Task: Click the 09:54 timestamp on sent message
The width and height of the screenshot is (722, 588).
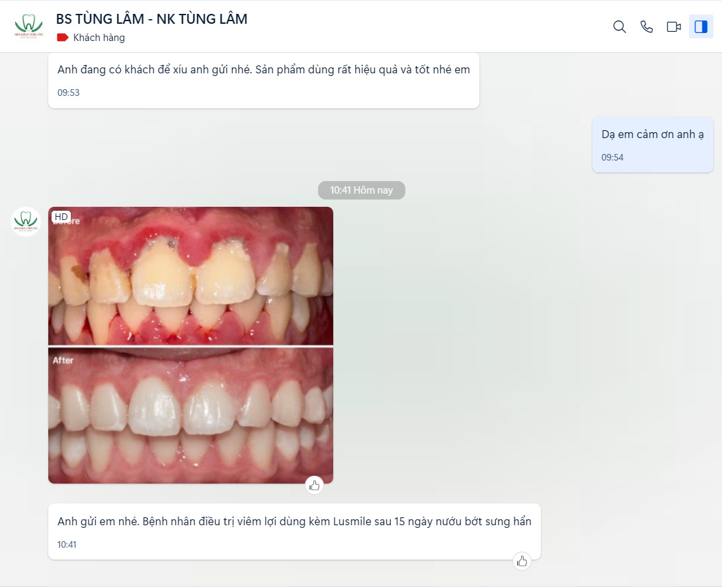Action: tap(612, 157)
